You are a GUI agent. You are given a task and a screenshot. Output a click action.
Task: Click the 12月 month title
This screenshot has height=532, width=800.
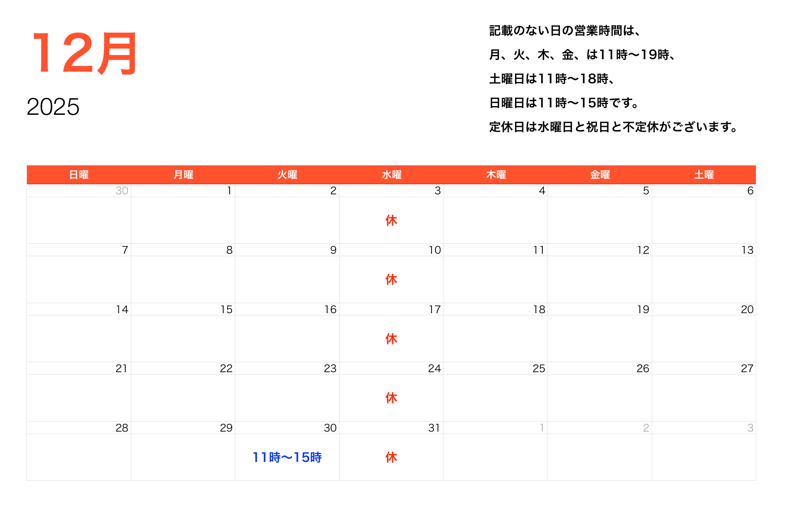(84, 54)
